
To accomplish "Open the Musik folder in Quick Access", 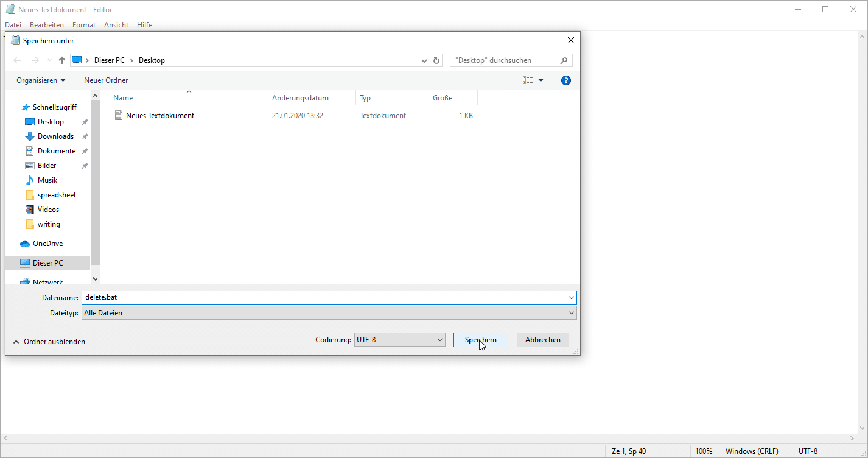I will pyautogui.click(x=47, y=180).
